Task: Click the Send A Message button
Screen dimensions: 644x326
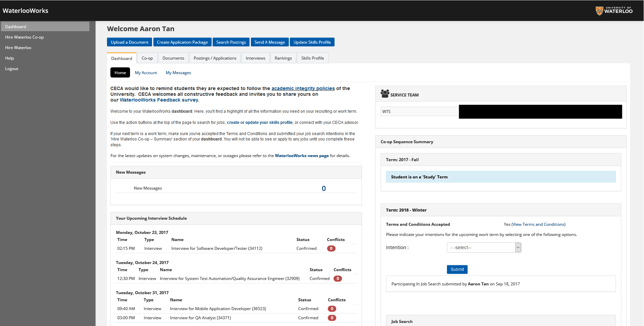Action: 270,42
